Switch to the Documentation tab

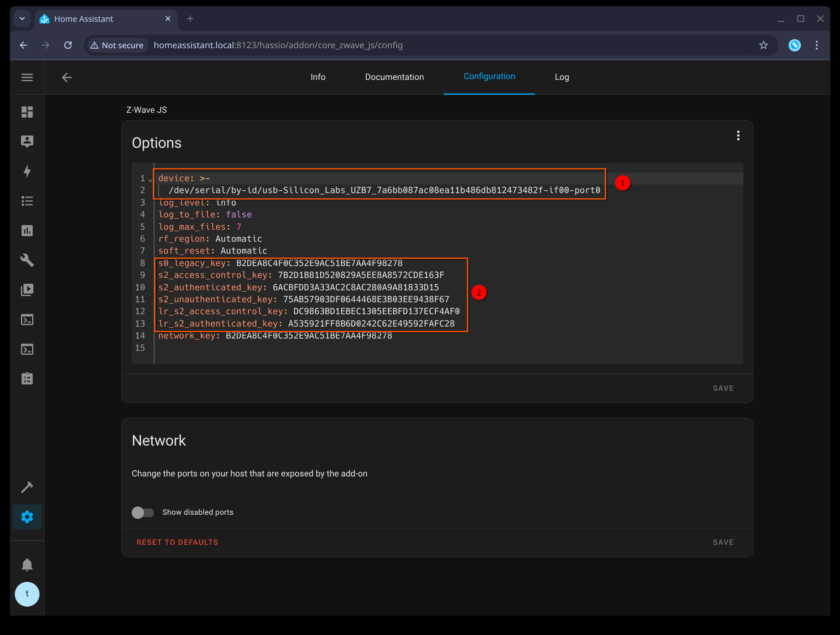click(x=394, y=77)
